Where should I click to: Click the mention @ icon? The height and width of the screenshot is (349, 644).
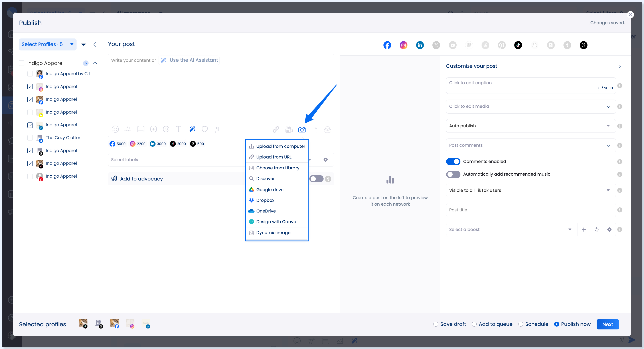click(166, 129)
